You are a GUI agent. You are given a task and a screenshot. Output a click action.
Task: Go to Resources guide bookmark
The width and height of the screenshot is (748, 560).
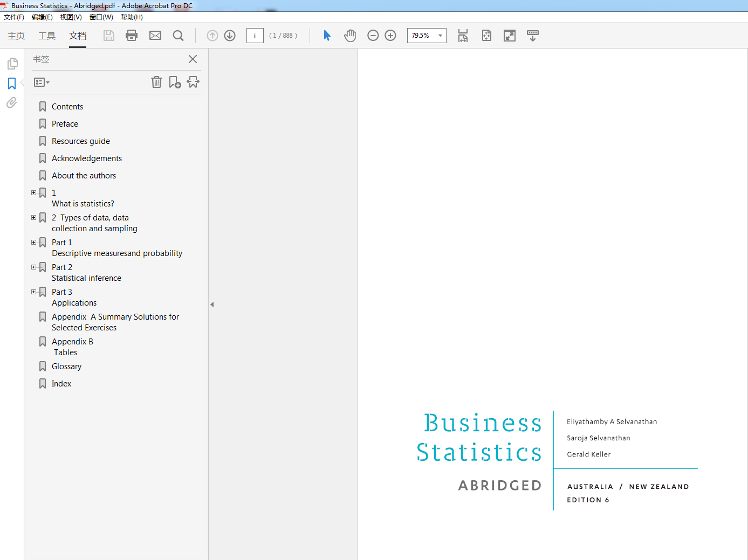click(x=81, y=141)
